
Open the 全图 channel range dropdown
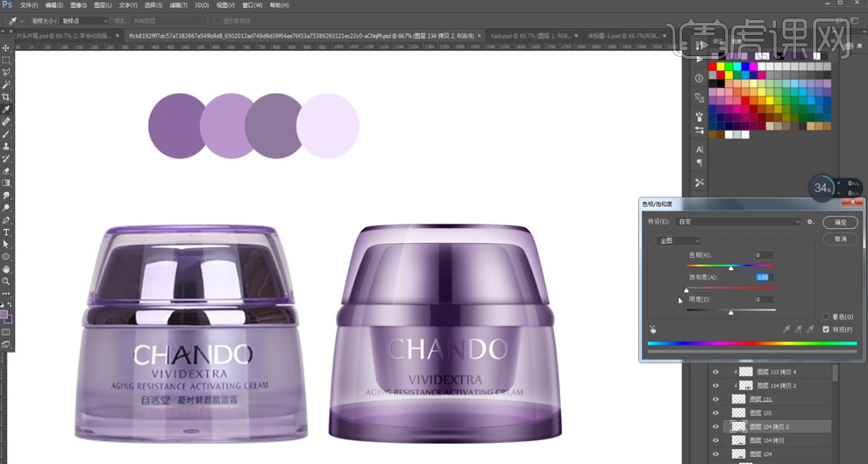pyautogui.click(x=678, y=241)
